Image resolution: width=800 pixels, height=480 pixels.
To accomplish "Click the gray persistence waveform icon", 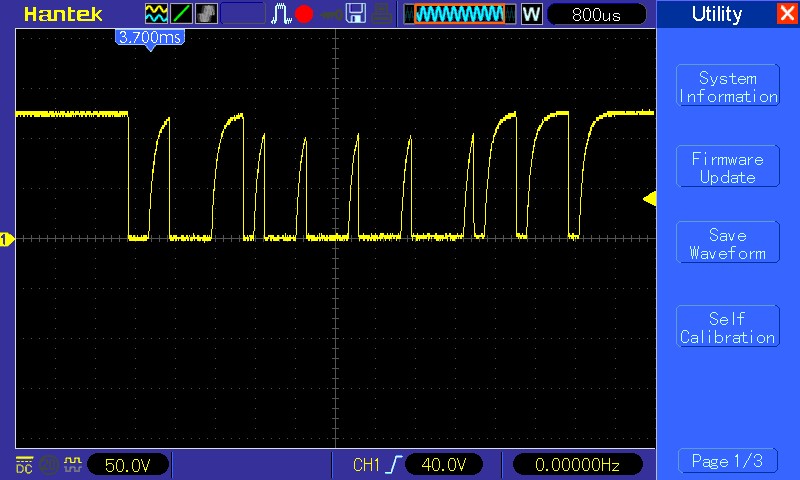I will click(x=206, y=14).
